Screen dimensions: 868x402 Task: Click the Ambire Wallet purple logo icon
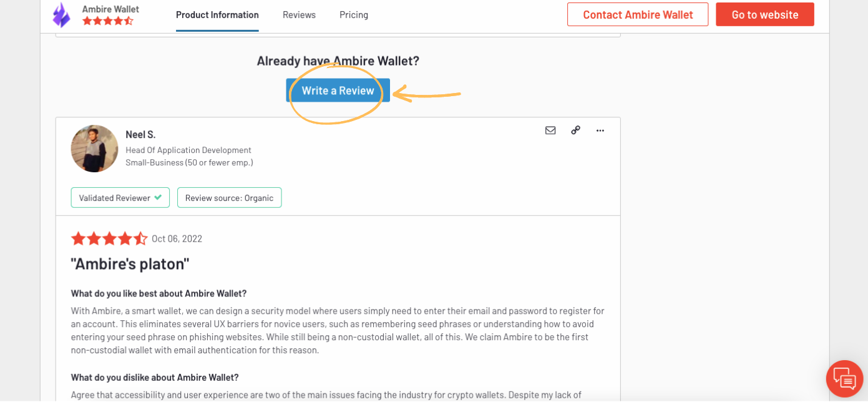62,15
